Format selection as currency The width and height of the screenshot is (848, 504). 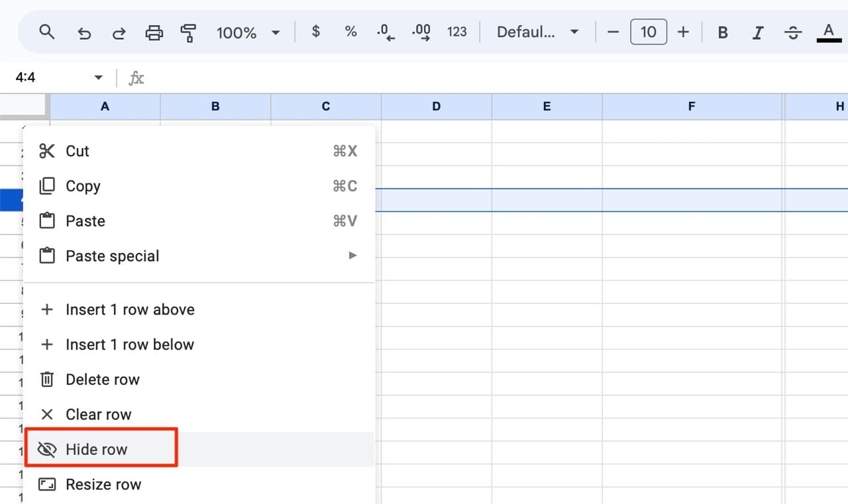click(x=316, y=32)
